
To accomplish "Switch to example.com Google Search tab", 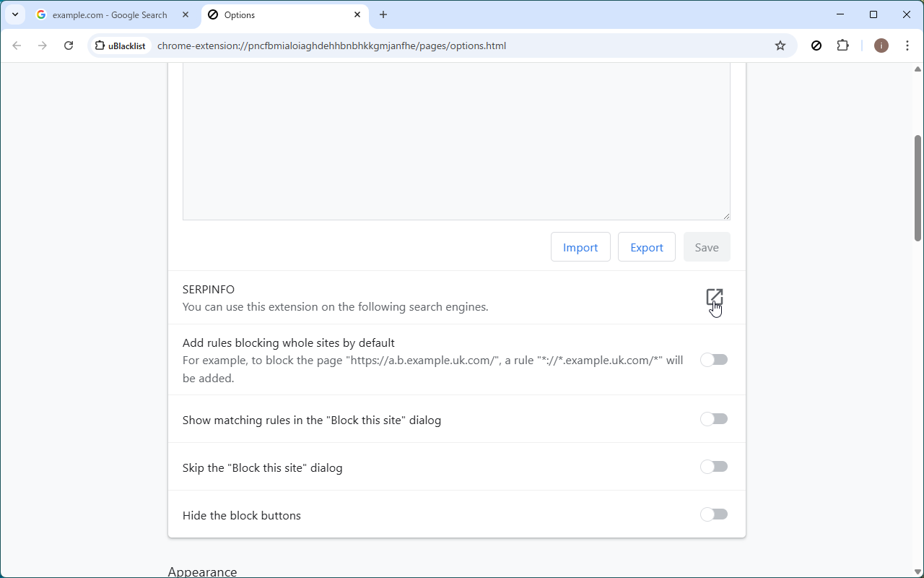I will point(108,14).
